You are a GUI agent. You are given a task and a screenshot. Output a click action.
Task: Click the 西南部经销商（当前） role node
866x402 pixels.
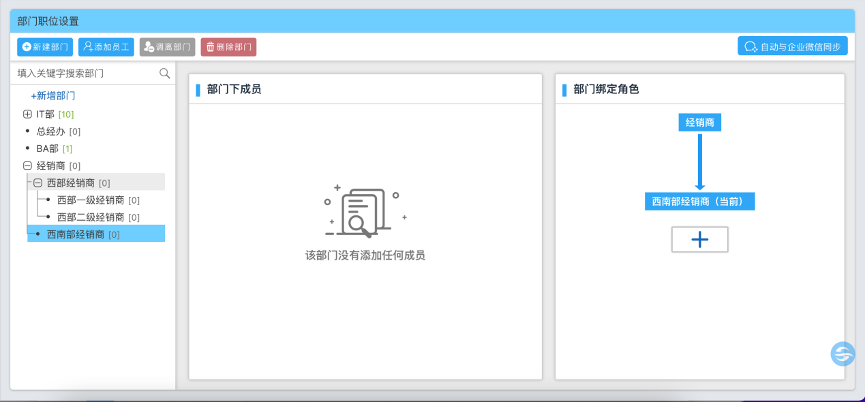pyautogui.click(x=699, y=201)
